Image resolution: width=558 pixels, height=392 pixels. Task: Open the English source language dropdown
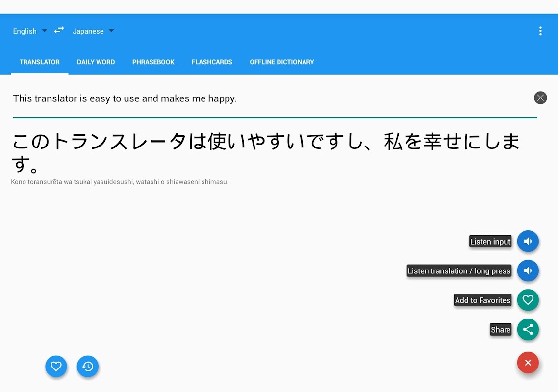[30, 31]
